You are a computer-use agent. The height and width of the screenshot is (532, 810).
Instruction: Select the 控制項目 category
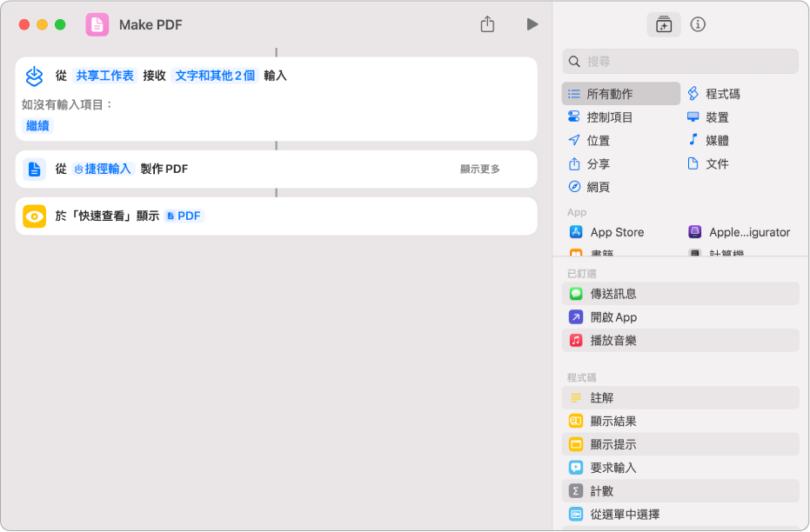pos(600,117)
